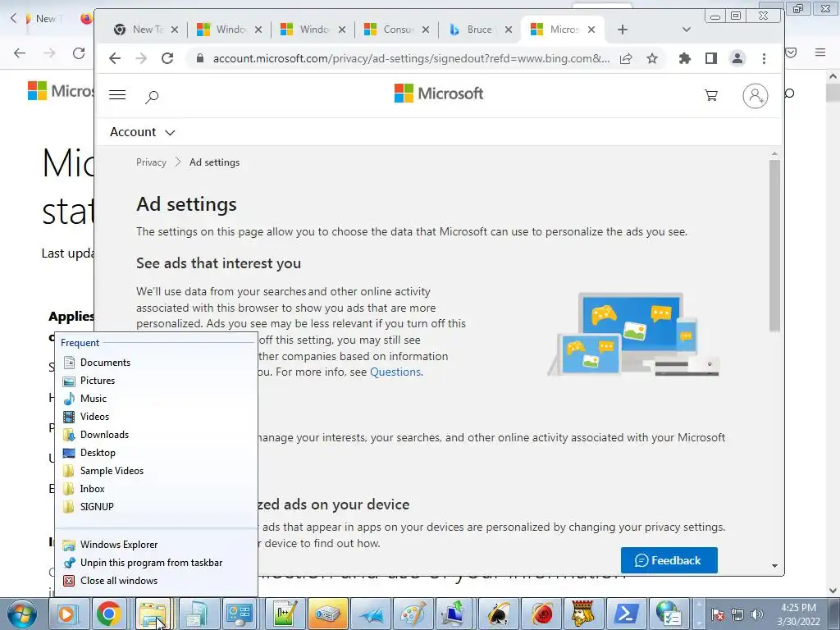Click the Action Center flag tray icon
This screenshot has height=630, width=840.
pyautogui.click(x=717, y=614)
